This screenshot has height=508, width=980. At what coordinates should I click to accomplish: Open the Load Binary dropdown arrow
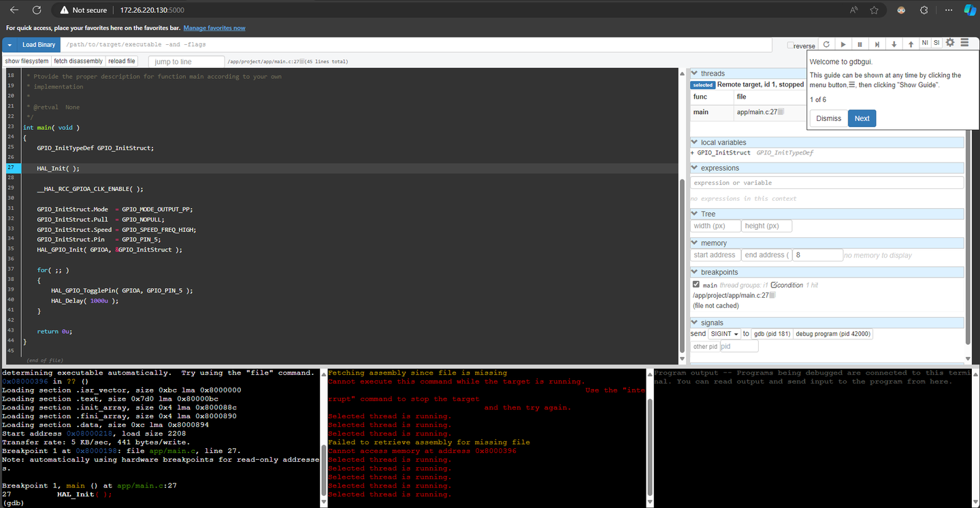[10, 45]
